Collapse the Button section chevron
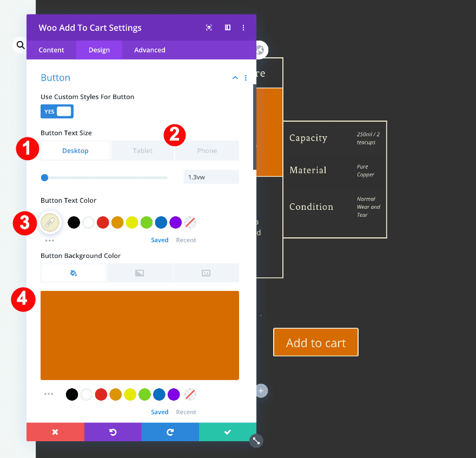Screen dimensions: 476x458 tap(235, 78)
